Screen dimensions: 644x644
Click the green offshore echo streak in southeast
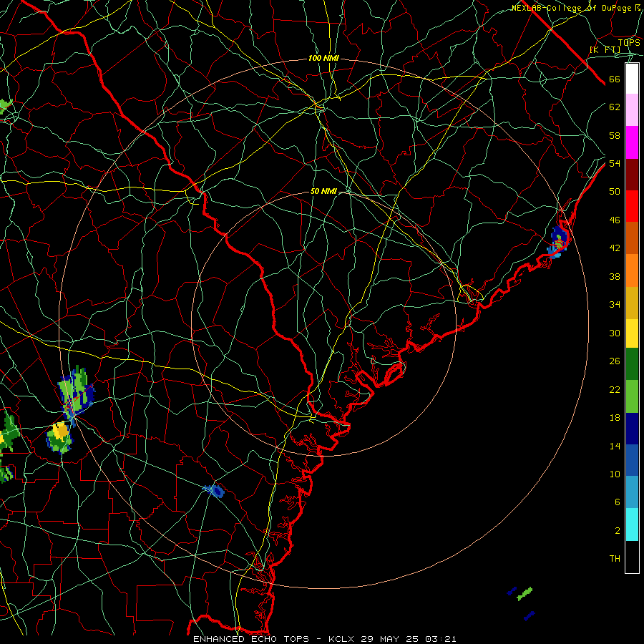tap(525, 594)
